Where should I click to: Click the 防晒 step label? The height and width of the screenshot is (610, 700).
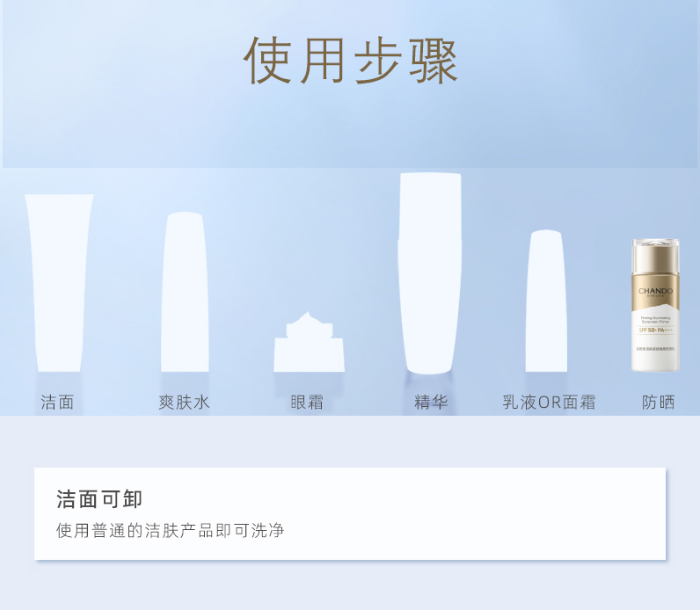tap(659, 402)
